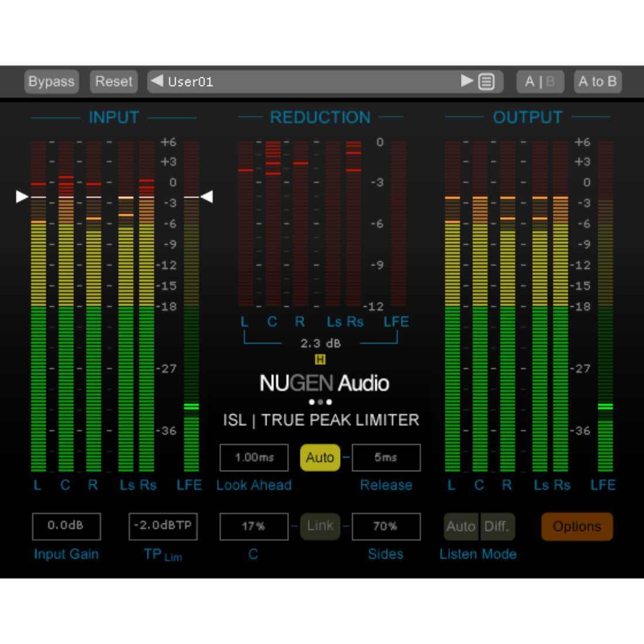
Task: Click the input Ls channel meter
Action: tap(126, 306)
